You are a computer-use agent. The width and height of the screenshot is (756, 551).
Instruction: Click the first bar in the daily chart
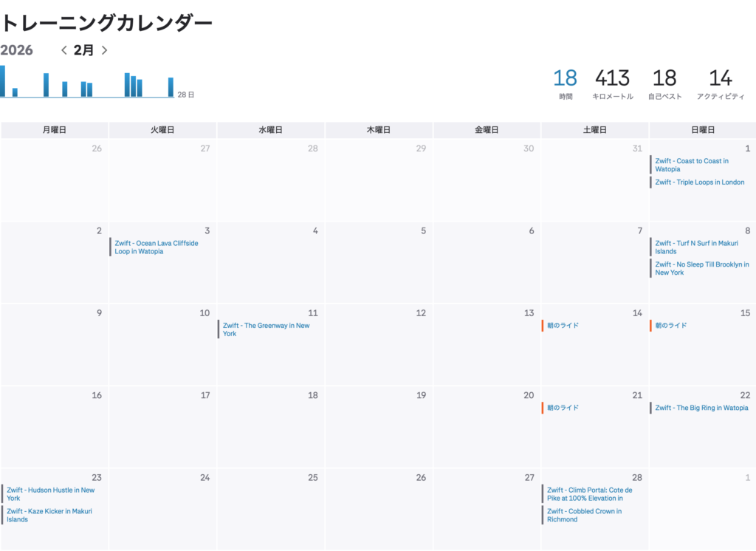(2, 81)
